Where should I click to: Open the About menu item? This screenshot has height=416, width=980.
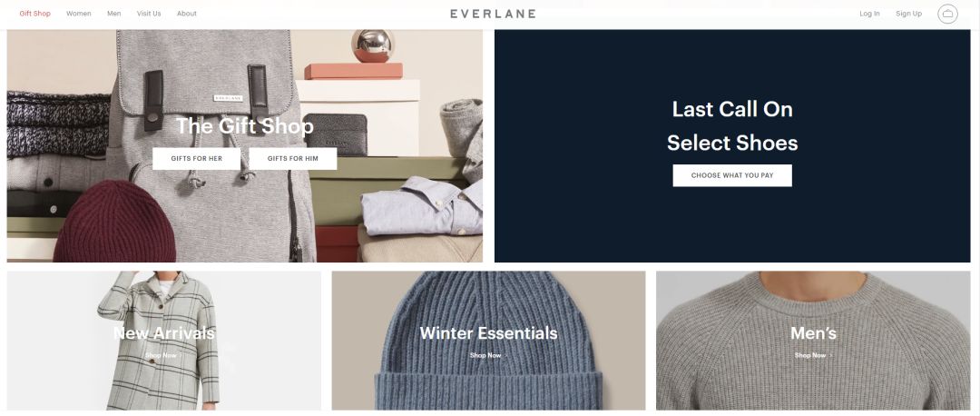point(186,14)
